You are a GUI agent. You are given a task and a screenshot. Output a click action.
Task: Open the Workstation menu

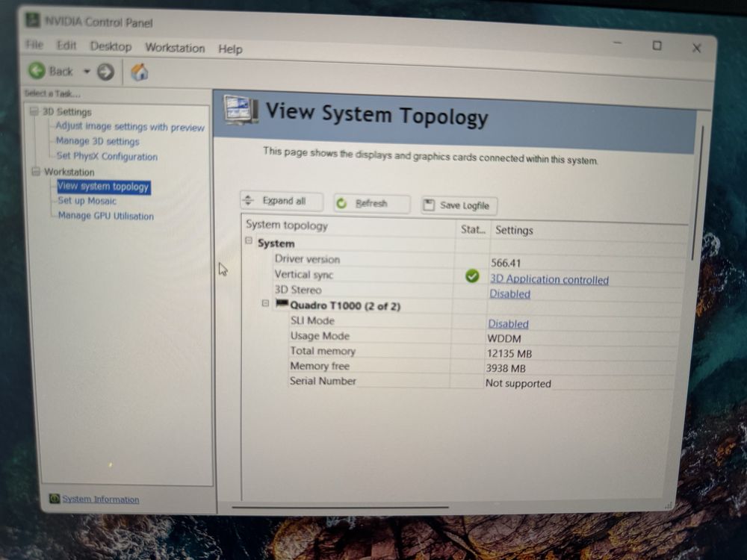tap(175, 48)
